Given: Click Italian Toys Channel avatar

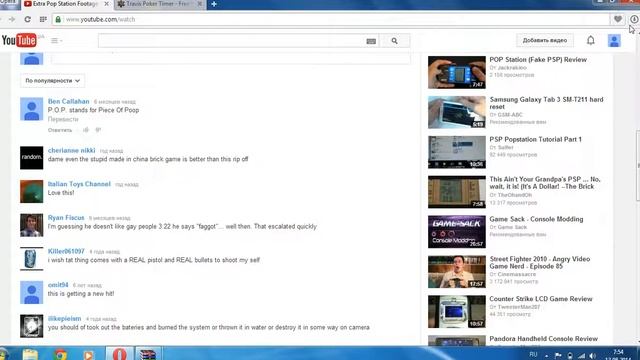Looking at the screenshot, I should (31, 191).
